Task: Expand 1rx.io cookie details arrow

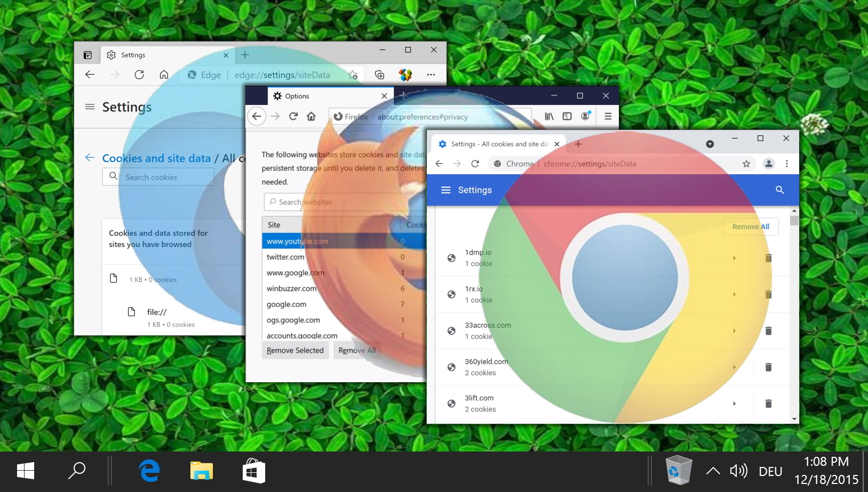Action: [735, 294]
